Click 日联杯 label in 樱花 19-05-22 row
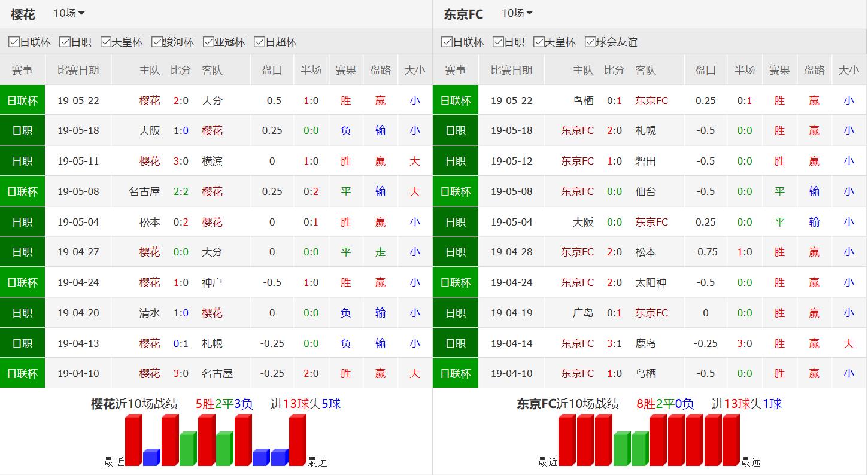868x475 pixels. (x=22, y=101)
